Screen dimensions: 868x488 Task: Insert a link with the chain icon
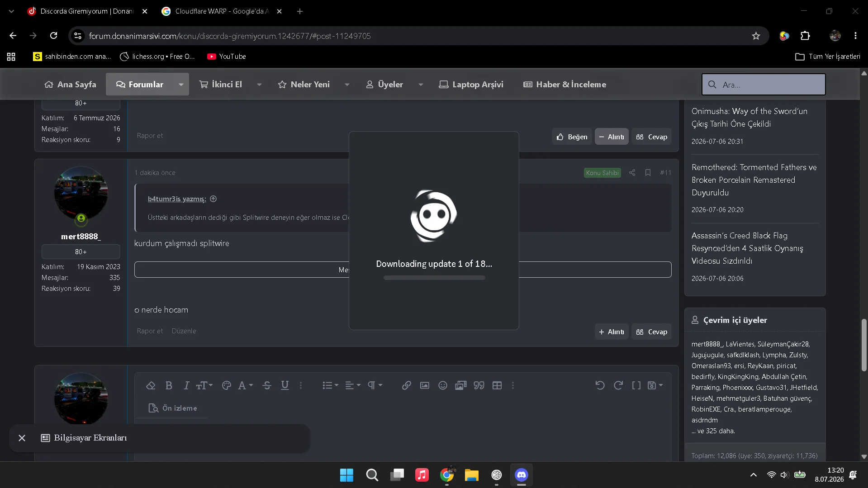tap(406, 385)
